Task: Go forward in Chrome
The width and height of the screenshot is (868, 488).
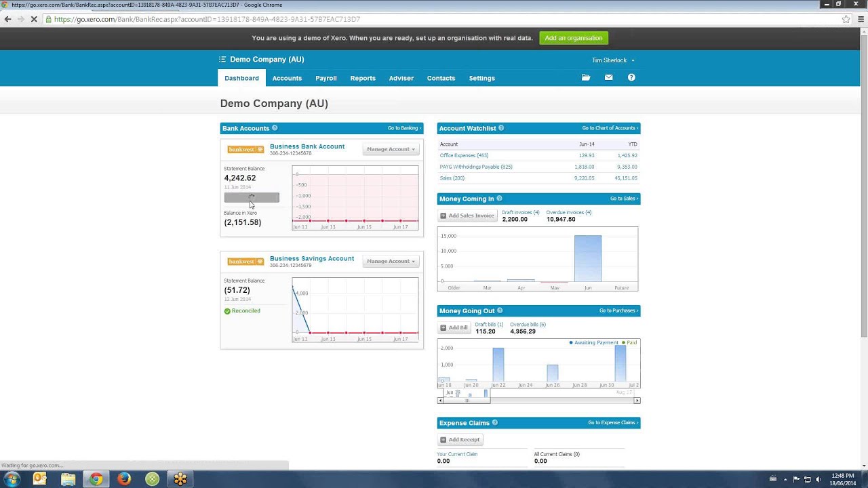Action: pyautogui.click(x=20, y=19)
